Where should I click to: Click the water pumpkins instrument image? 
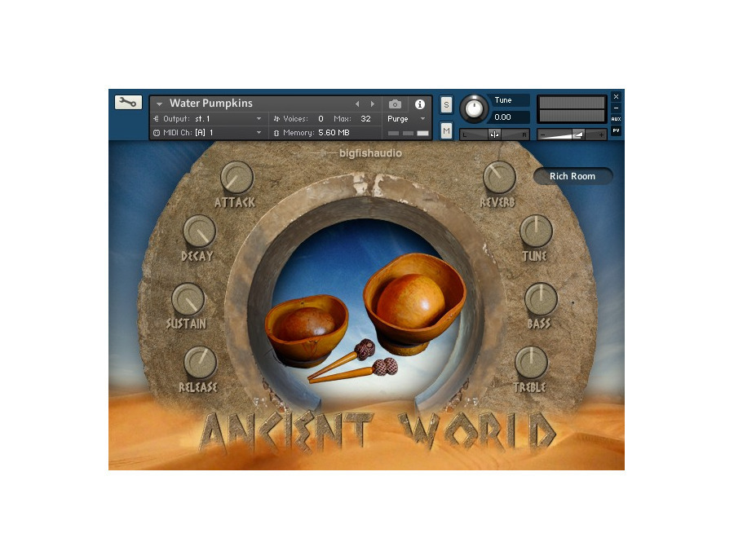(x=366, y=318)
